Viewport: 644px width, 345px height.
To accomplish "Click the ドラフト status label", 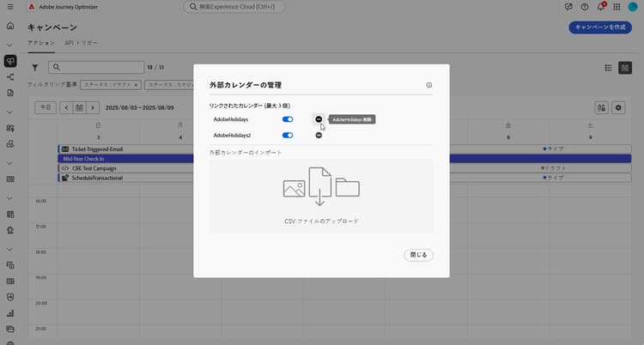I will coord(554,168).
